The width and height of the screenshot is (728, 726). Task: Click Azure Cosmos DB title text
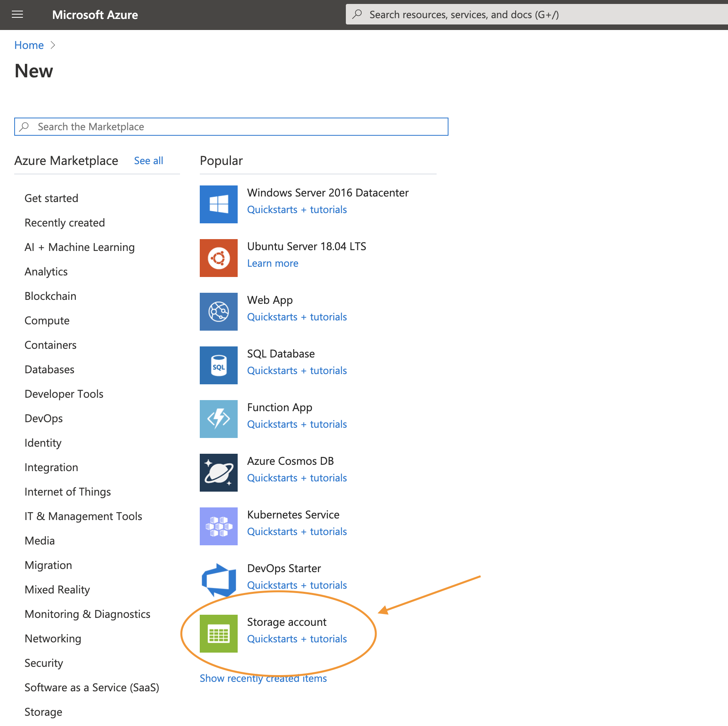click(x=291, y=461)
